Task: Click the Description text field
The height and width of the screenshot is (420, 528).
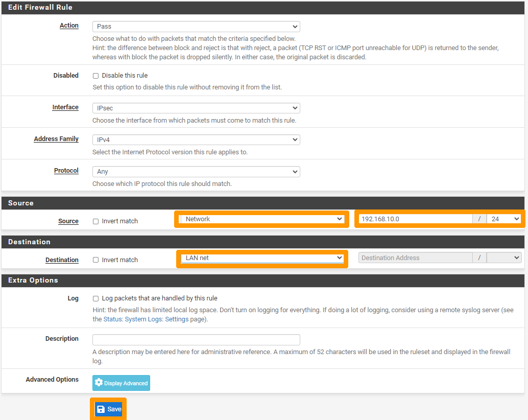Action: point(196,340)
